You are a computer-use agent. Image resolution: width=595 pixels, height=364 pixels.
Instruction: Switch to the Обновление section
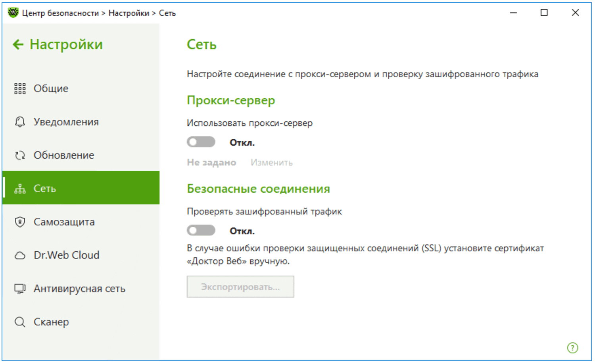(81, 155)
